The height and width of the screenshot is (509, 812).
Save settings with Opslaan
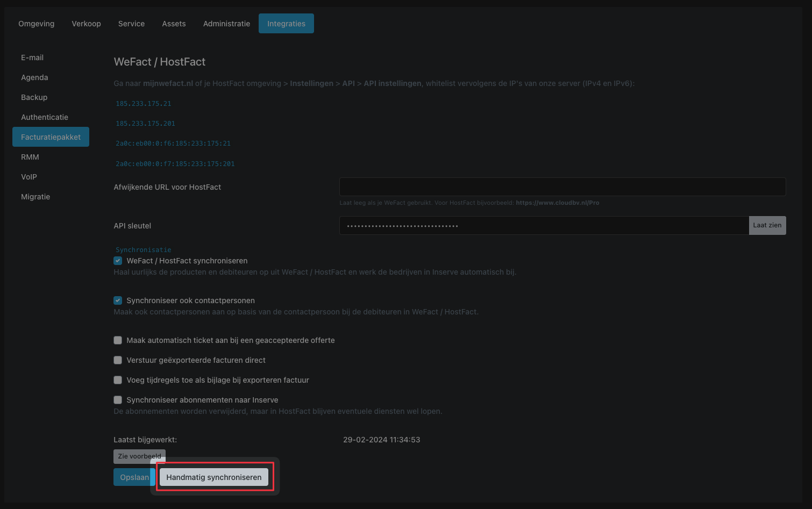[x=134, y=477]
